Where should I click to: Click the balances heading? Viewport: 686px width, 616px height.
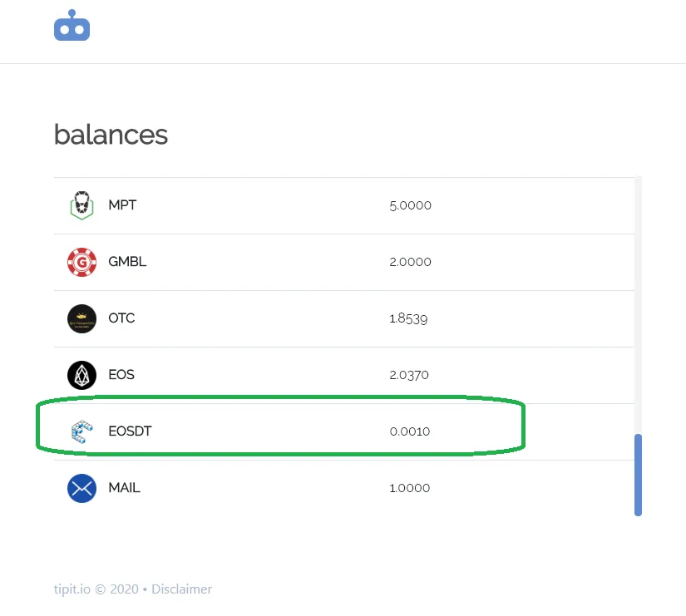(x=111, y=135)
